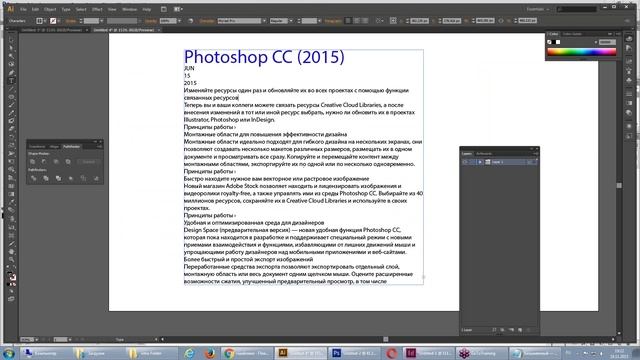Click the Delete Selection trash icon in Layers

tap(529, 330)
